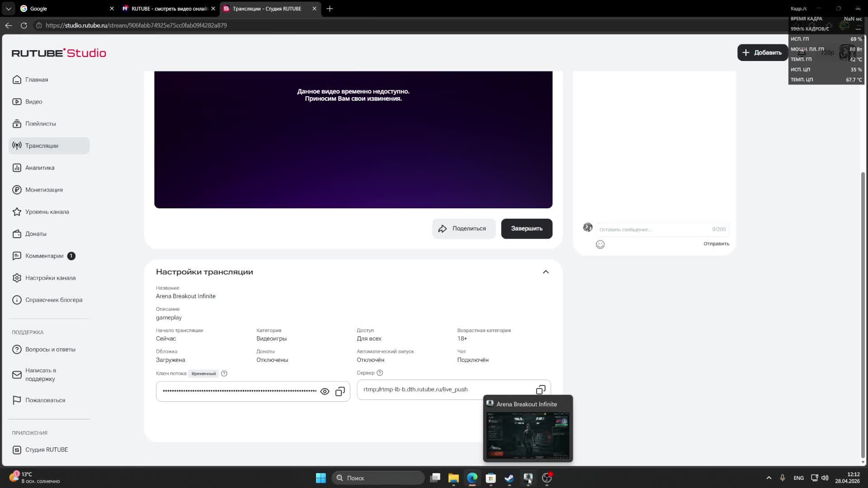The width and height of the screenshot is (868, 488).
Task: Click the Поделиться share button
Action: pyautogui.click(x=463, y=229)
